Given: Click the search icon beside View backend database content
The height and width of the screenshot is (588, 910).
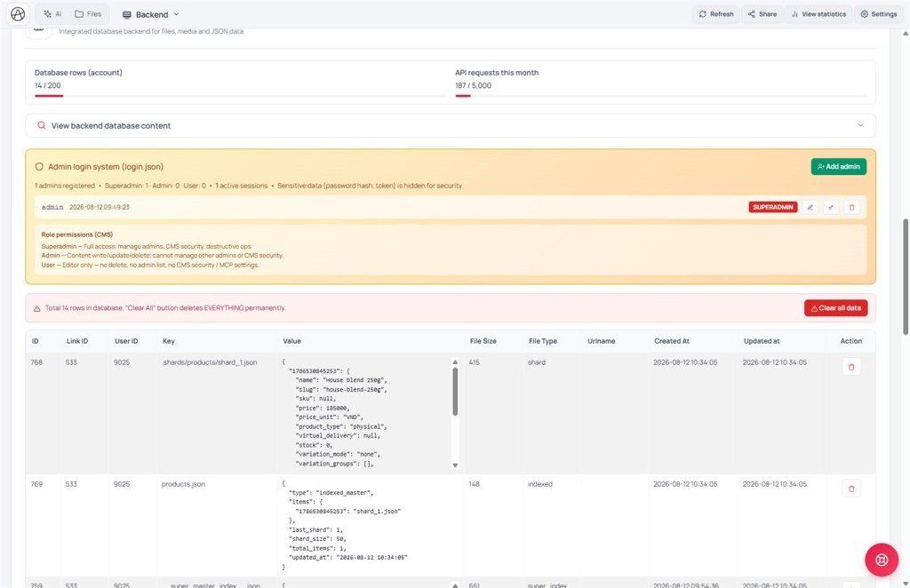Looking at the screenshot, I should 41,125.
